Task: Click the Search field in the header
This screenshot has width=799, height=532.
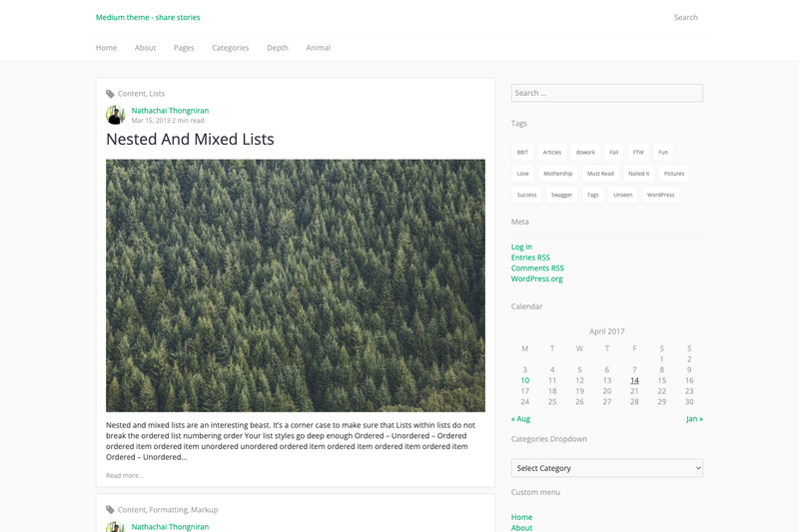Action: tap(686, 17)
